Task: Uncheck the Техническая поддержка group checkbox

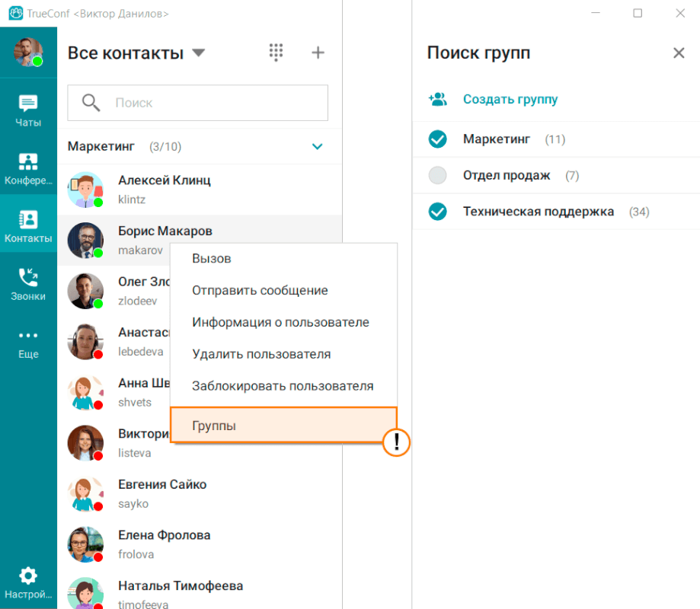Action: click(437, 212)
